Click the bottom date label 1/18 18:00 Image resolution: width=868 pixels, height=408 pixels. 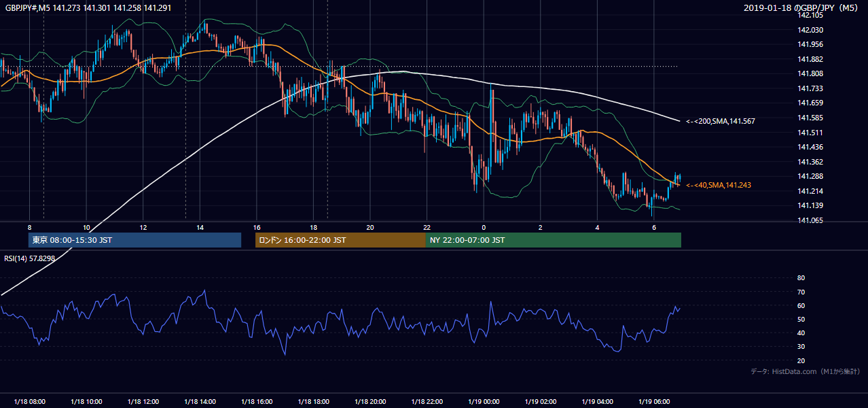(x=313, y=401)
